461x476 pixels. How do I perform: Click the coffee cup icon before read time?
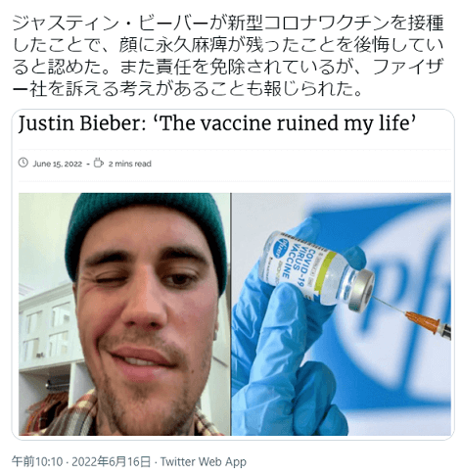click(99, 163)
